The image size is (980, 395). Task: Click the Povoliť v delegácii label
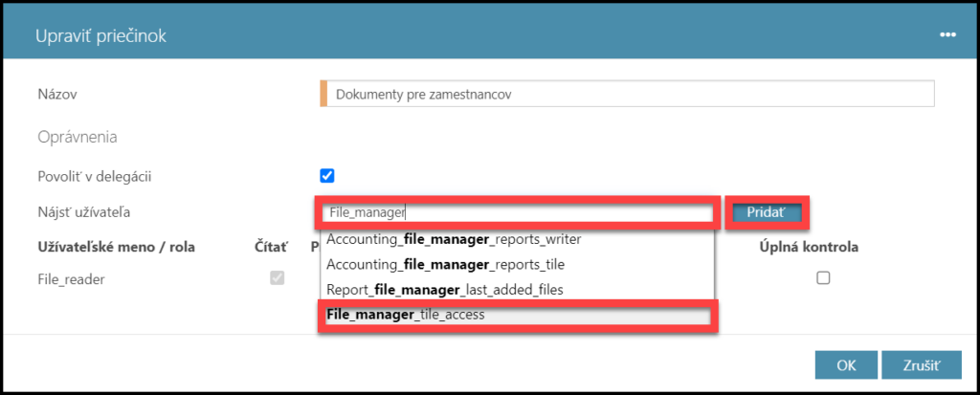tap(94, 175)
